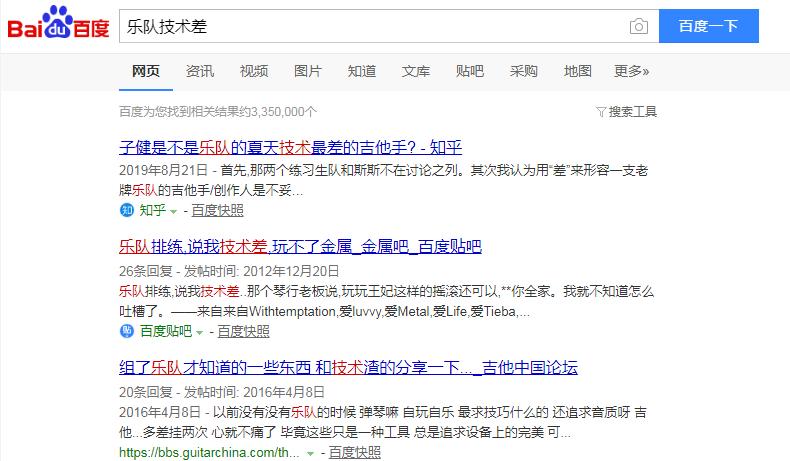Open 百度快照 for the Zhihu result

217,210
